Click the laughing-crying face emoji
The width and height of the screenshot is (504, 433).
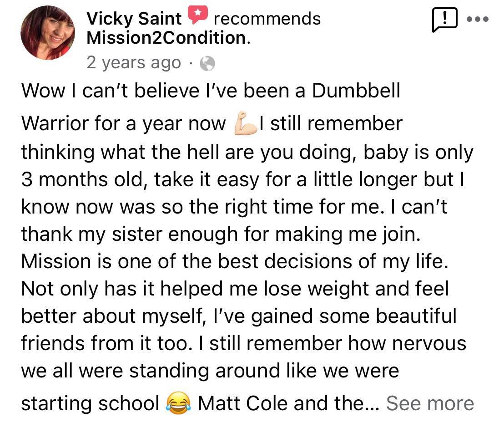point(178,403)
